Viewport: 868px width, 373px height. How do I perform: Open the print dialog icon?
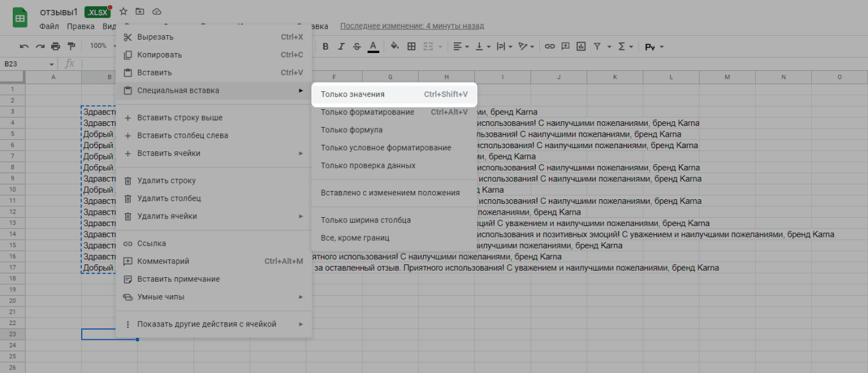coord(56,46)
